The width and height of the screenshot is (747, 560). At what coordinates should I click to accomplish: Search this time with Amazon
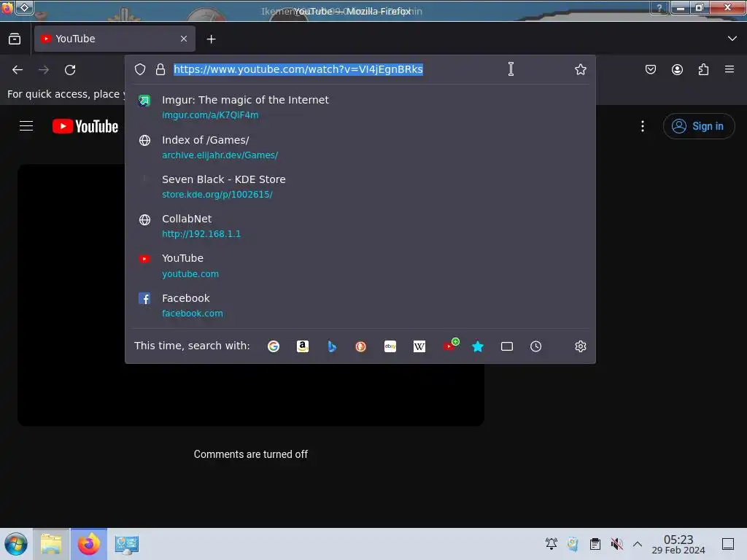tap(303, 346)
